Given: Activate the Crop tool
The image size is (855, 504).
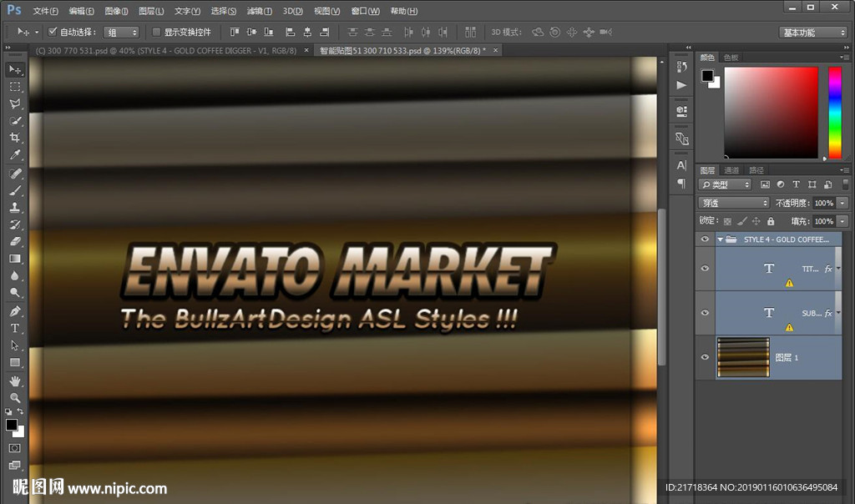Looking at the screenshot, I should (15, 138).
